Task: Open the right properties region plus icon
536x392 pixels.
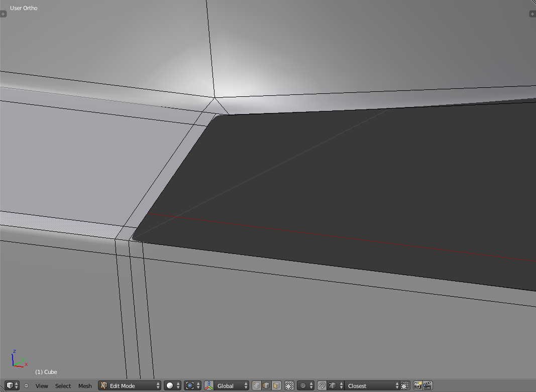Action: (532, 14)
